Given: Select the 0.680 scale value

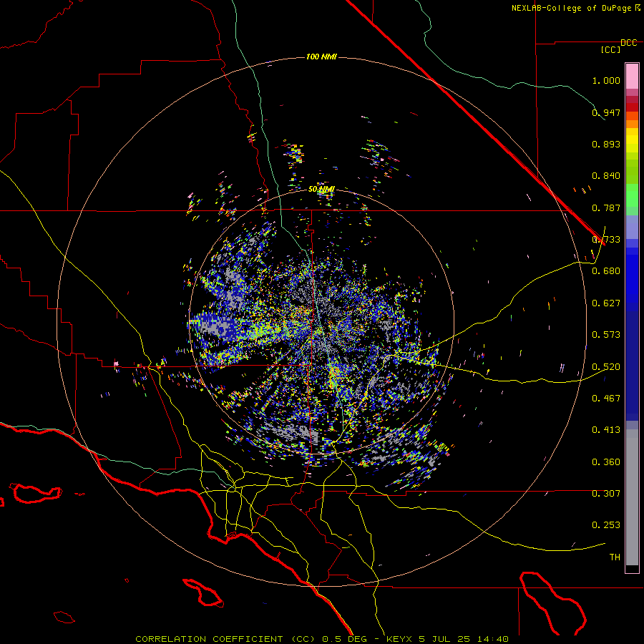Looking at the screenshot, I should point(606,271).
